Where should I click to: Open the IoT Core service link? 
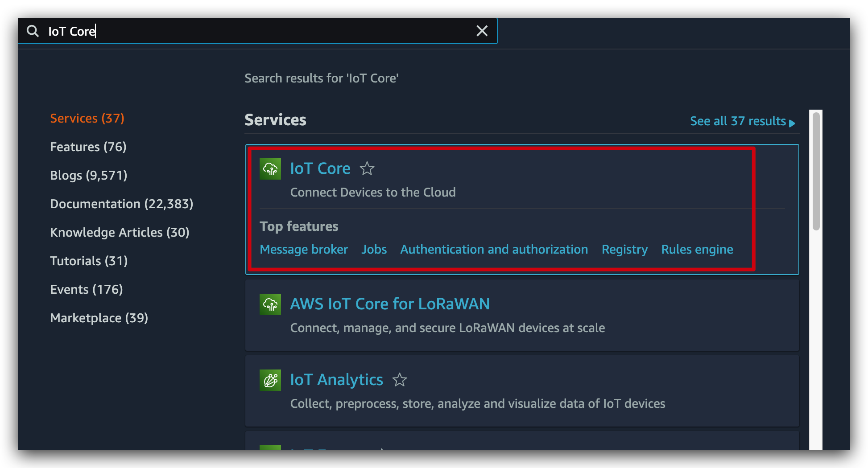tap(320, 168)
